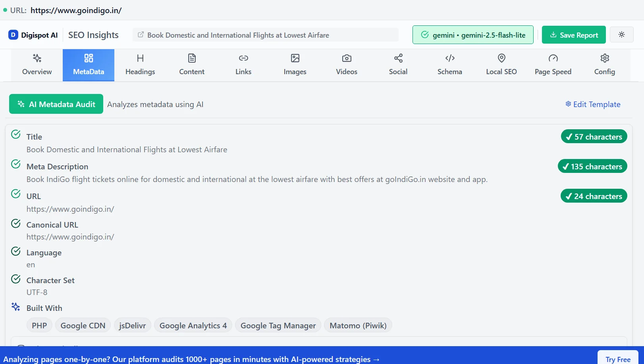
Task: Select the MetaData tab
Action: pyautogui.click(x=89, y=65)
